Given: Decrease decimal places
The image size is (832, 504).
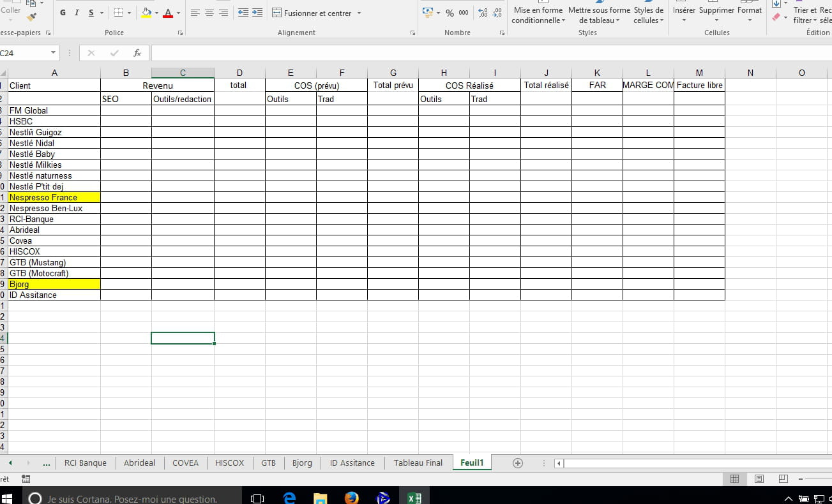Looking at the screenshot, I should [497, 13].
